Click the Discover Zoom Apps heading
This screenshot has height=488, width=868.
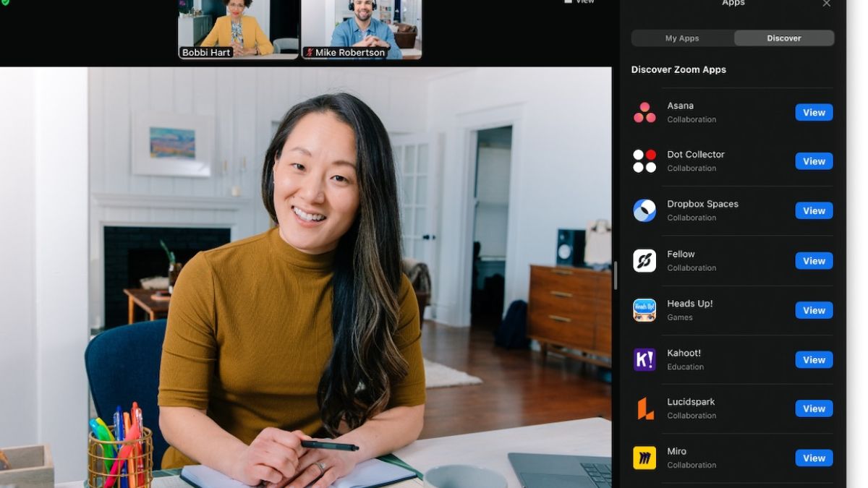coord(678,69)
